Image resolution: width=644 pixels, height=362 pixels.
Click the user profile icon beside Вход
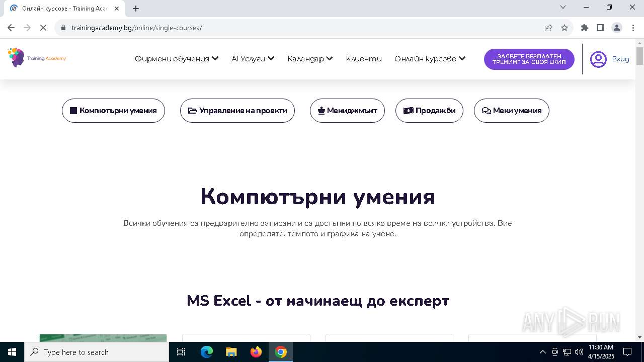[x=598, y=59]
